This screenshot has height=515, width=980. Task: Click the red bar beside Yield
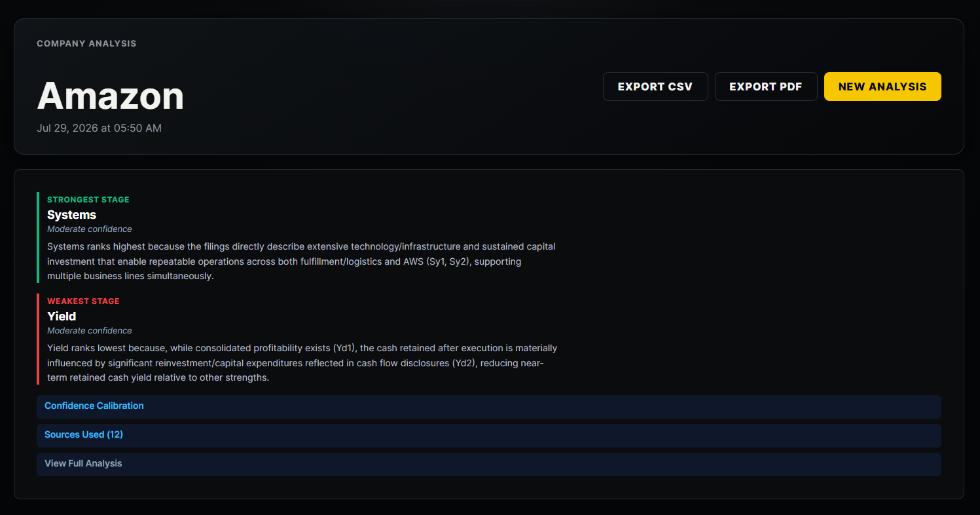[38, 339]
